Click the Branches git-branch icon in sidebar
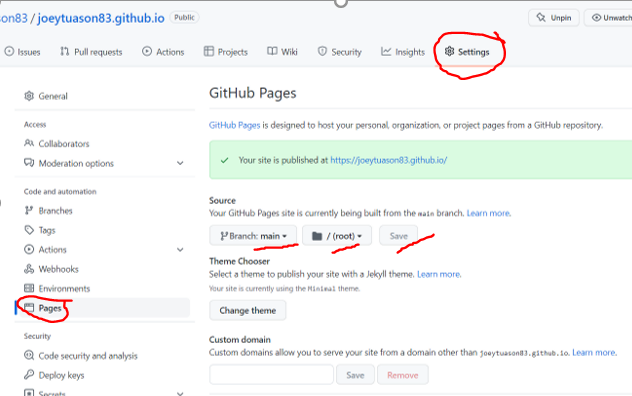 (29, 211)
